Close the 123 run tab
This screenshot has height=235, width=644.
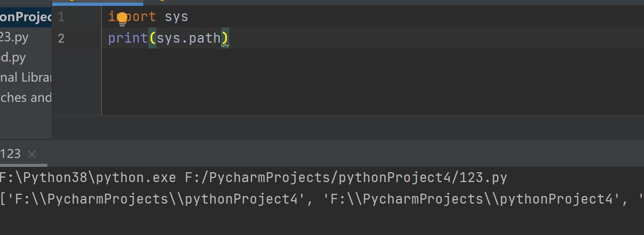coord(31,154)
